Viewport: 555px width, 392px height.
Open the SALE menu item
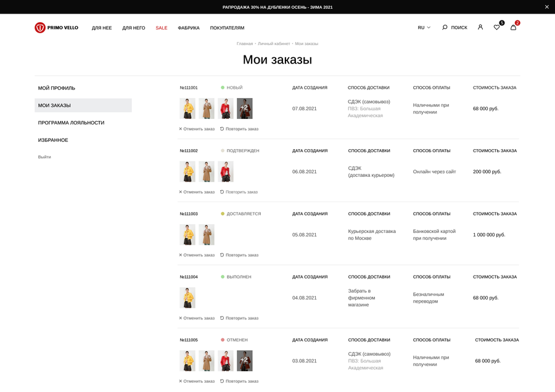point(162,28)
